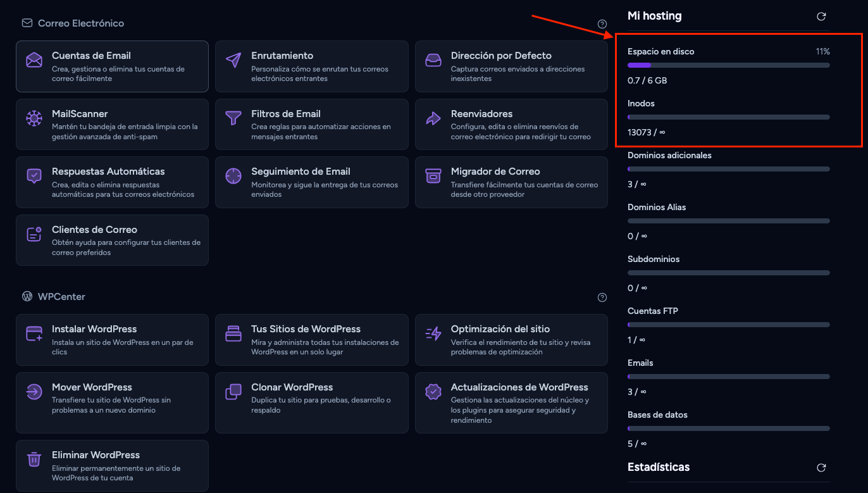Select the MailScanner icon
The width and height of the screenshot is (868, 493).
tap(34, 118)
